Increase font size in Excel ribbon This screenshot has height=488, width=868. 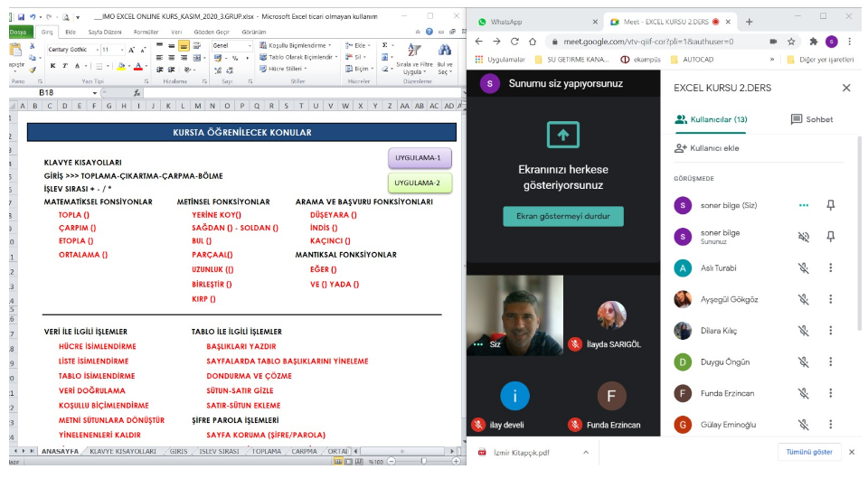132,50
